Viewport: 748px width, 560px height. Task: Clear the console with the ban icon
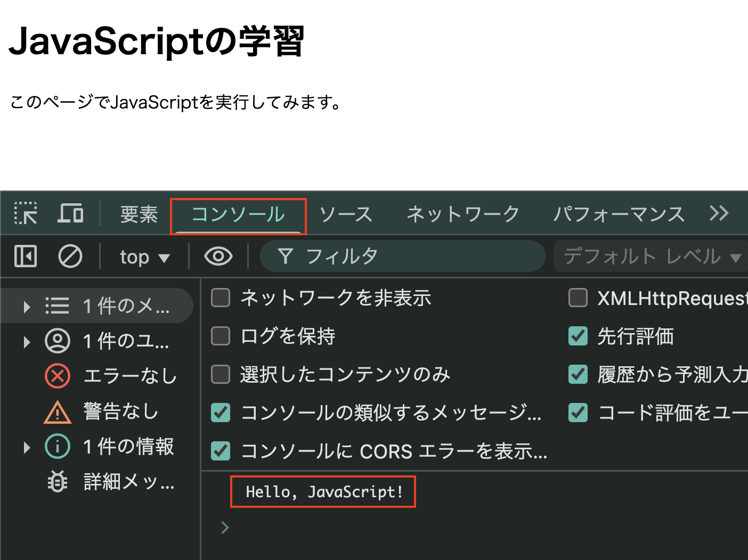tap(70, 257)
